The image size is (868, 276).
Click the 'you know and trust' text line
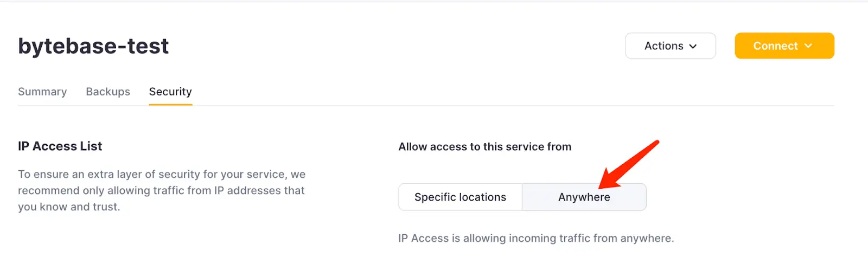click(x=69, y=207)
